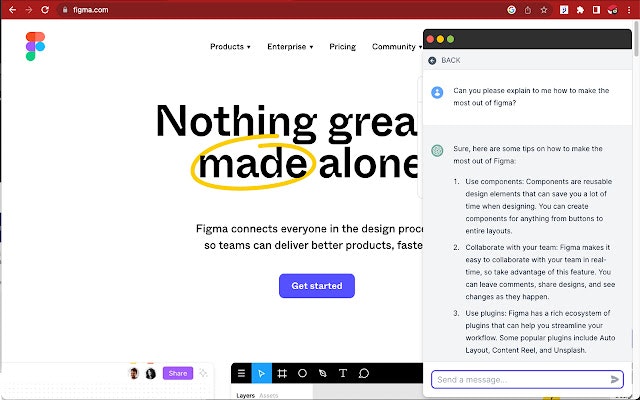The width and height of the screenshot is (640, 400).
Task: Click the page's vertical scrollbar
Action: pos(637,39)
